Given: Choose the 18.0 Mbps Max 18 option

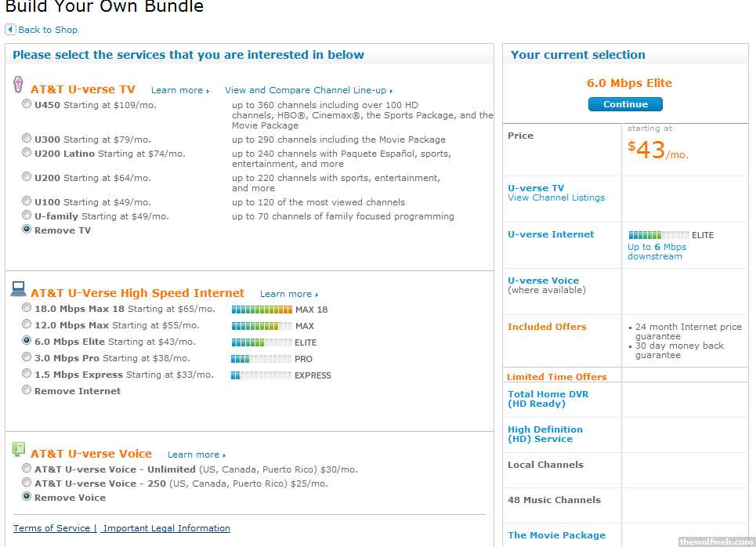Looking at the screenshot, I should tap(27, 308).
